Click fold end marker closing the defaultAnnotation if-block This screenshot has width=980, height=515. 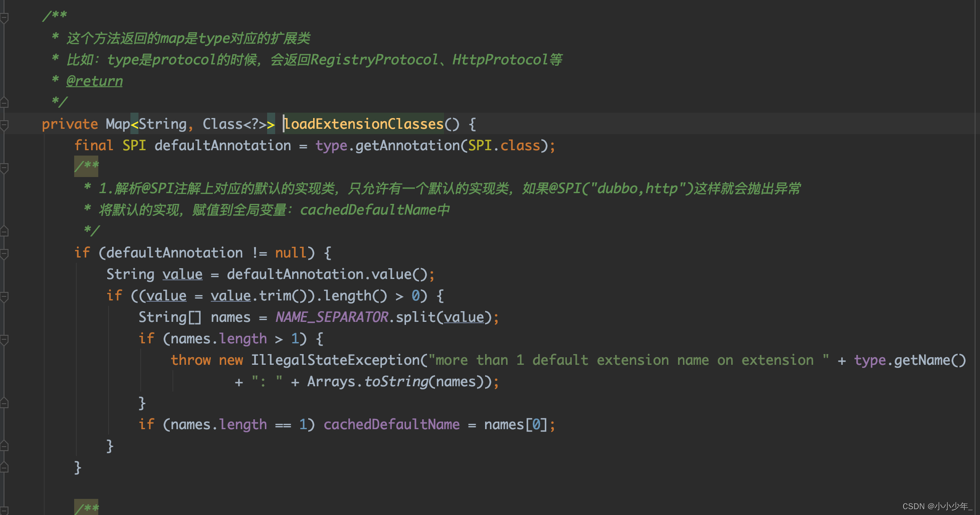(x=4, y=467)
